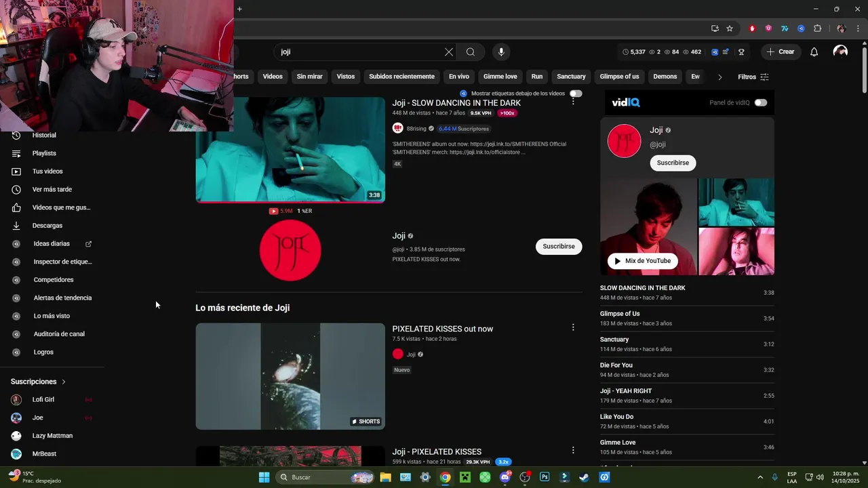Open the PIXELATED KISSES Shorts thumbnail
Screen dimensions: 868x488
click(x=290, y=376)
